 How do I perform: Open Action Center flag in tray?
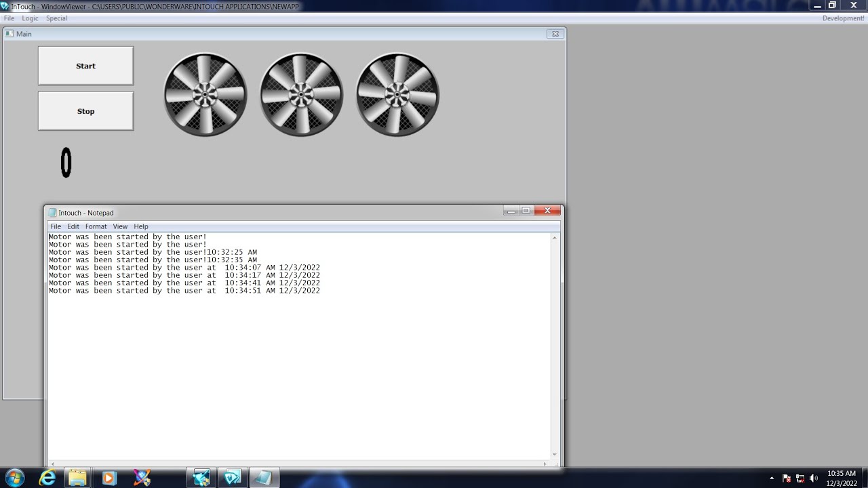787,478
